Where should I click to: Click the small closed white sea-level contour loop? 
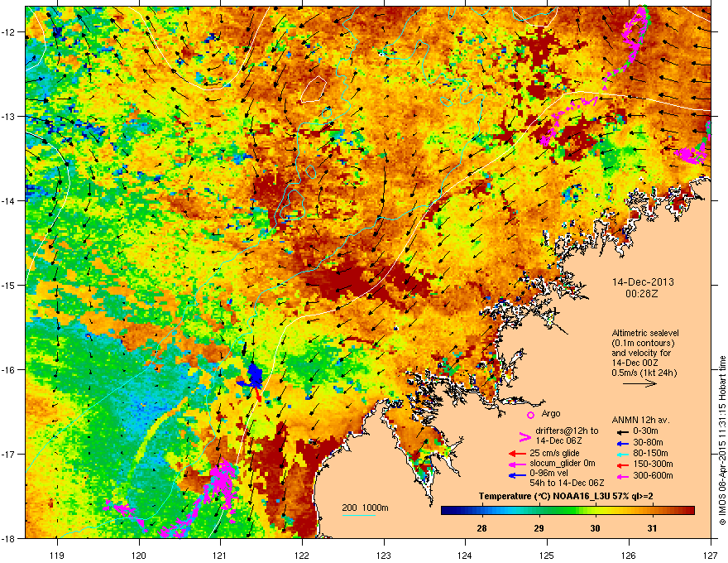point(313,89)
